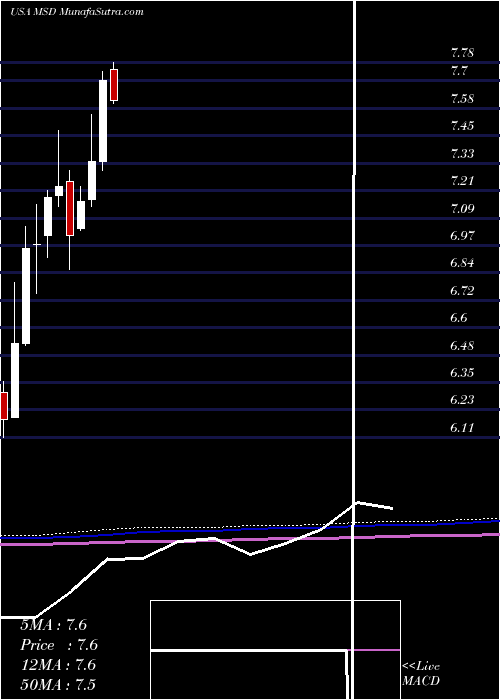Click the red candlestick near 7.09
Image resolution: width=500 pixels, height=700 pixels.
70,208
